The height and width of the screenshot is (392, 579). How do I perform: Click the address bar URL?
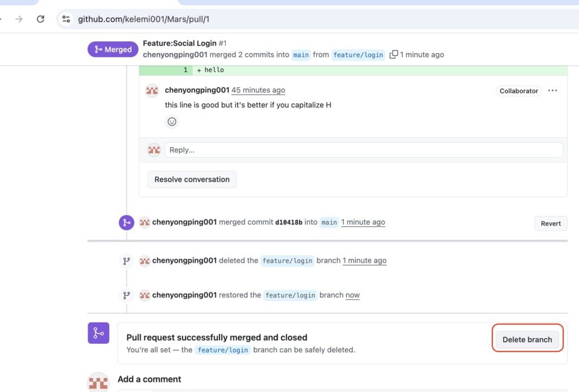[144, 19]
